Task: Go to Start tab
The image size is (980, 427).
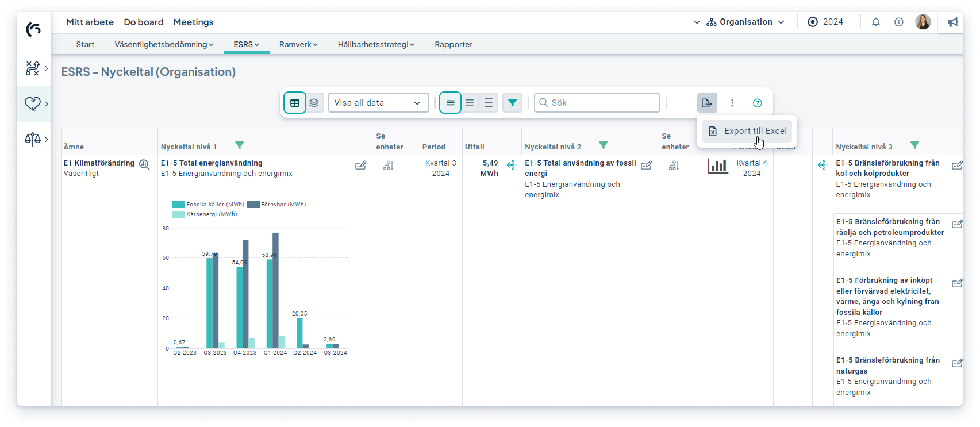Action: tap(85, 44)
